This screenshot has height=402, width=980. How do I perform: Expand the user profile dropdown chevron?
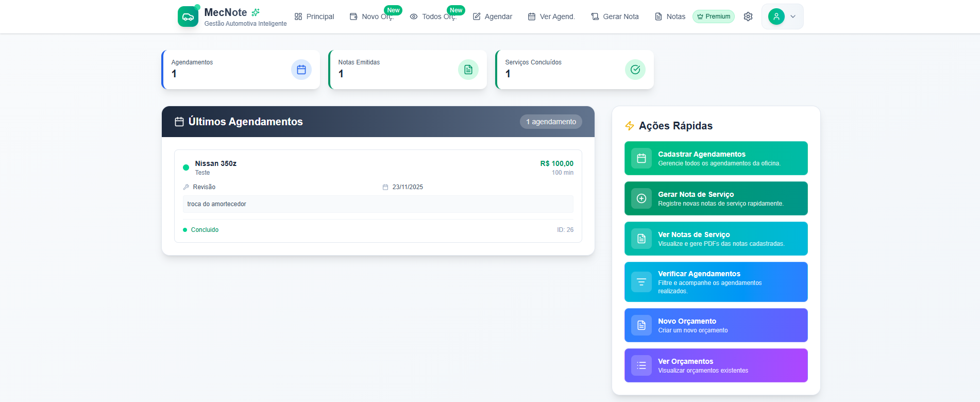coord(793,16)
